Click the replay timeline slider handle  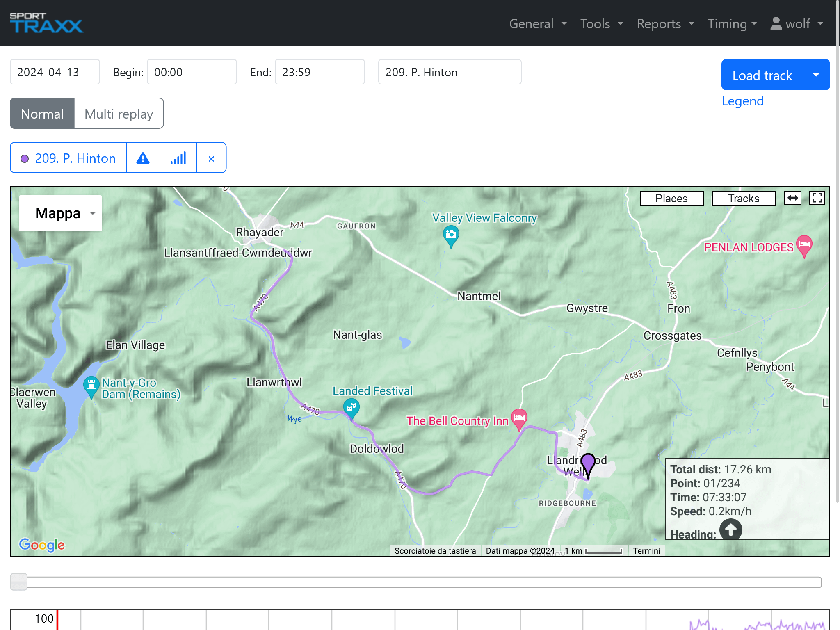19,582
